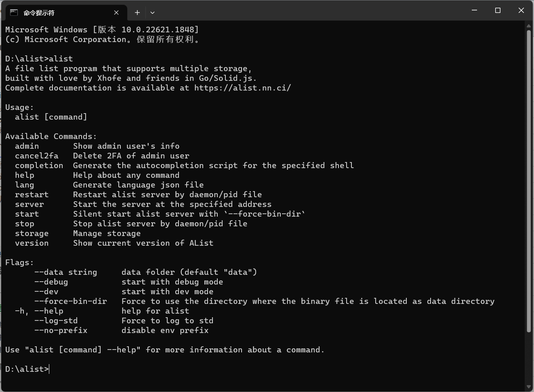
Task: Click the 'help' command entry
Action: (x=24, y=175)
